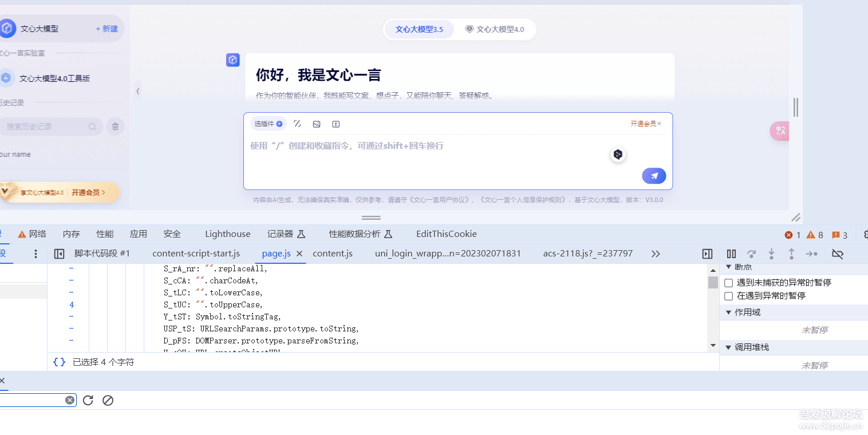
Task: Open the 安全 DevTools tab
Action: [172, 234]
